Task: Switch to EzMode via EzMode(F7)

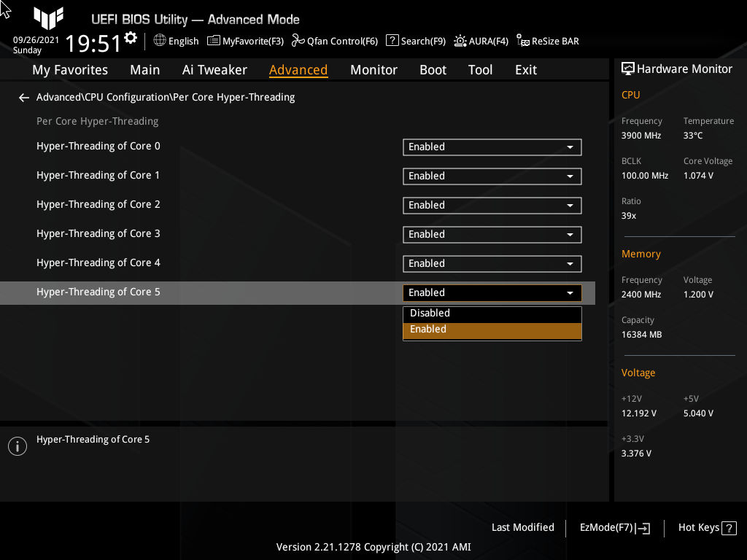Action: tap(614, 527)
